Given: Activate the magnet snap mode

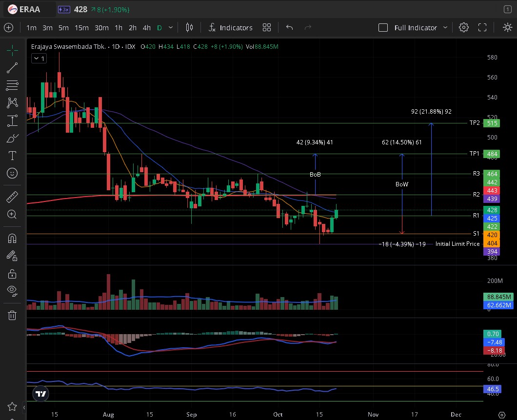Looking at the screenshot, I should [12, 238].
